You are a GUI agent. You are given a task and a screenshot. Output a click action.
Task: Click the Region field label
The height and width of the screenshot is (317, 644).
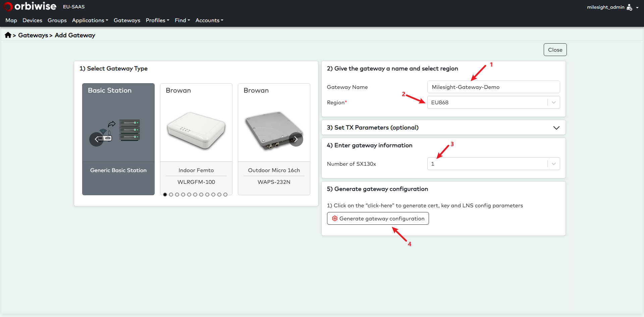(337, 102)
